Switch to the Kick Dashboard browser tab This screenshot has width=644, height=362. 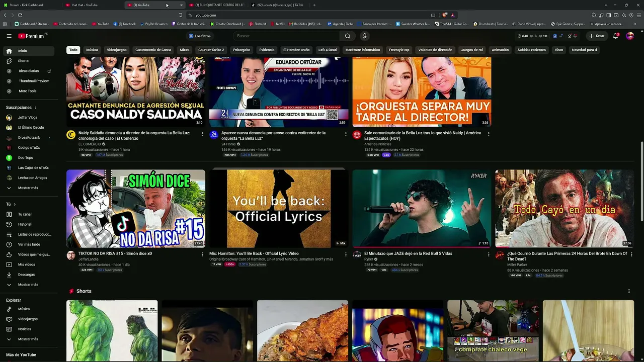point(31,5)
